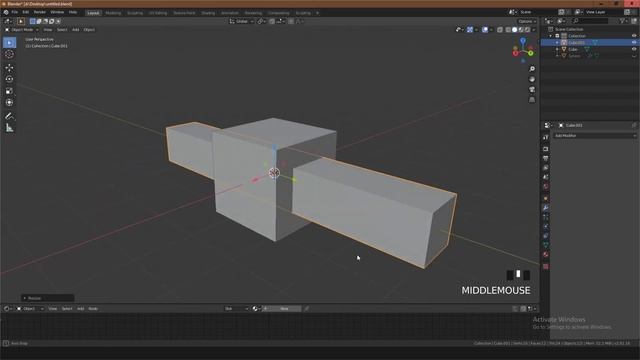Open the Slot dropdown in node editor
640x360 pixels.
coord(236,309)
